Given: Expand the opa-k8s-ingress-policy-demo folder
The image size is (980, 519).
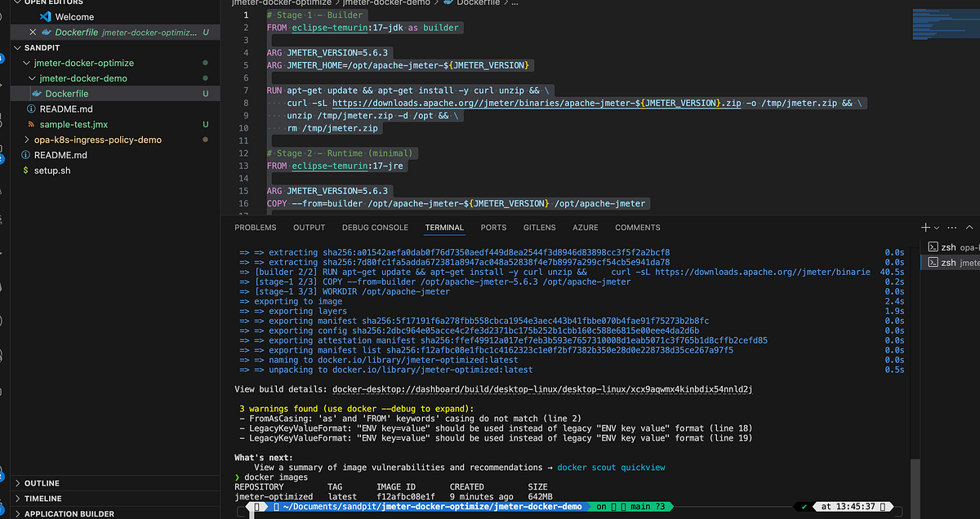Looking at the screenshot, I should (26, 140).
